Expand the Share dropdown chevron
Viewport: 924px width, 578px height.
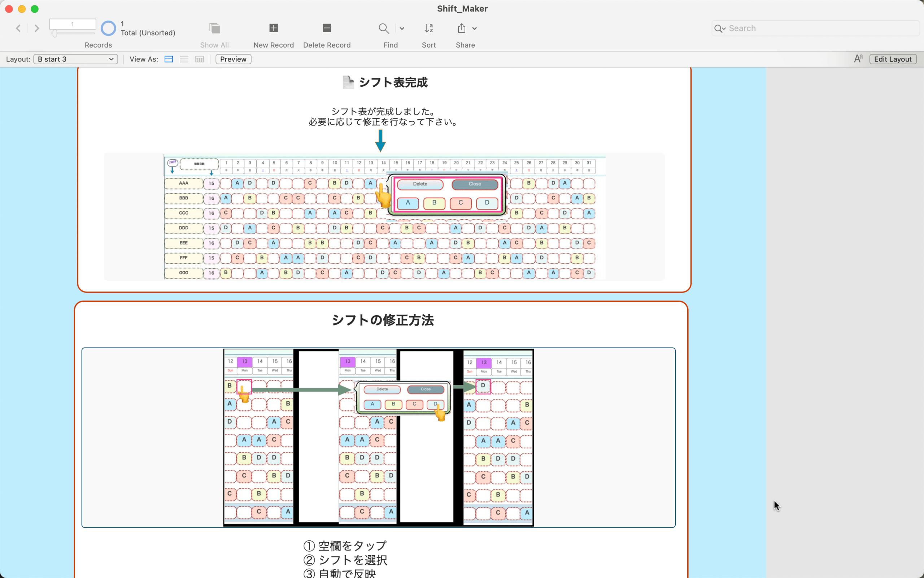click(x=475, y=28)
